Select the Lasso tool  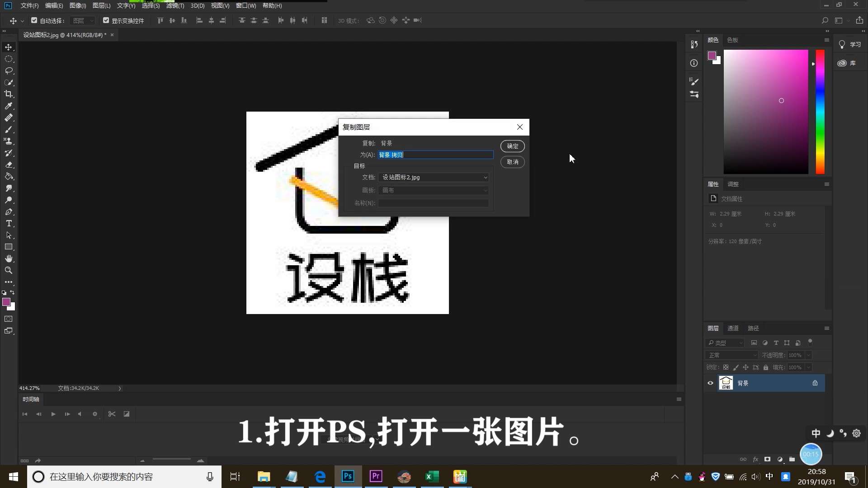(9, 71)
